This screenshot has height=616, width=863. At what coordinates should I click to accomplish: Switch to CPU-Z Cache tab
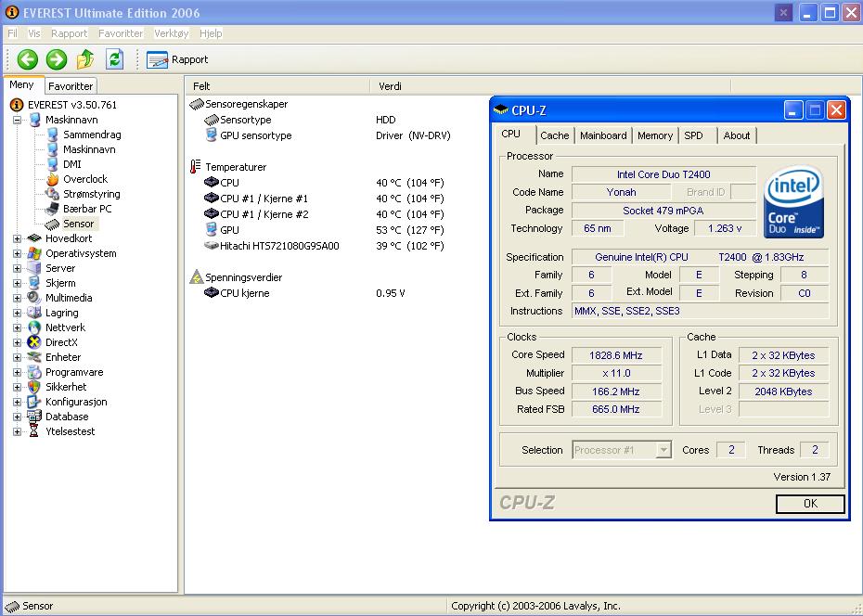click(555, 135)
